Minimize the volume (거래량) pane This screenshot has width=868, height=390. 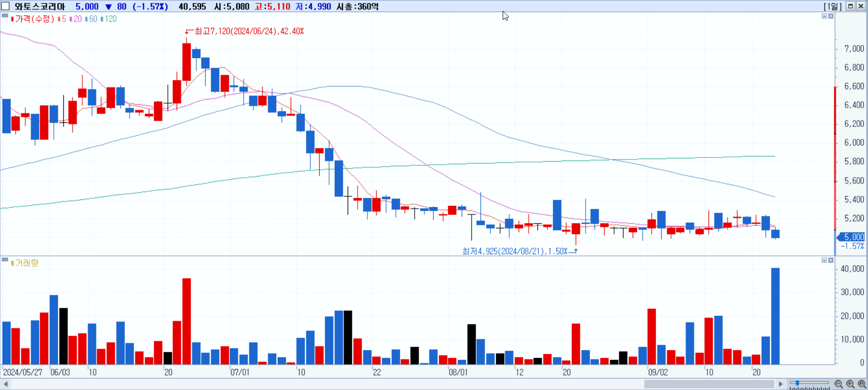point(824,260)
